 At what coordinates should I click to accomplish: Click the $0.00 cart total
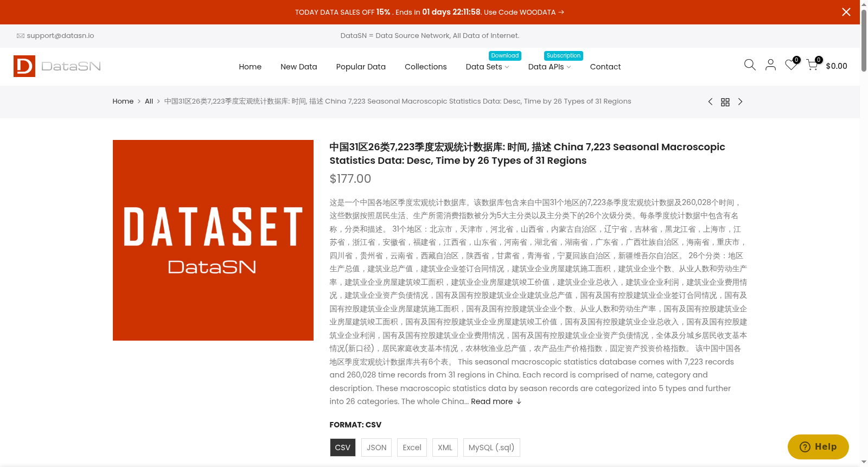pos(837,66)
